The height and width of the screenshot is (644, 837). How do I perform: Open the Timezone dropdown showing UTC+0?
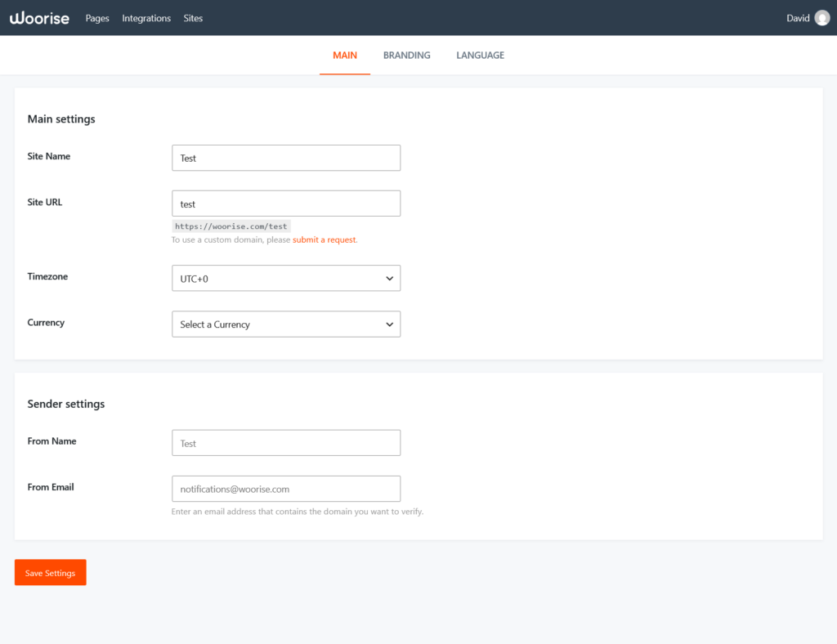tap(286, 278)
